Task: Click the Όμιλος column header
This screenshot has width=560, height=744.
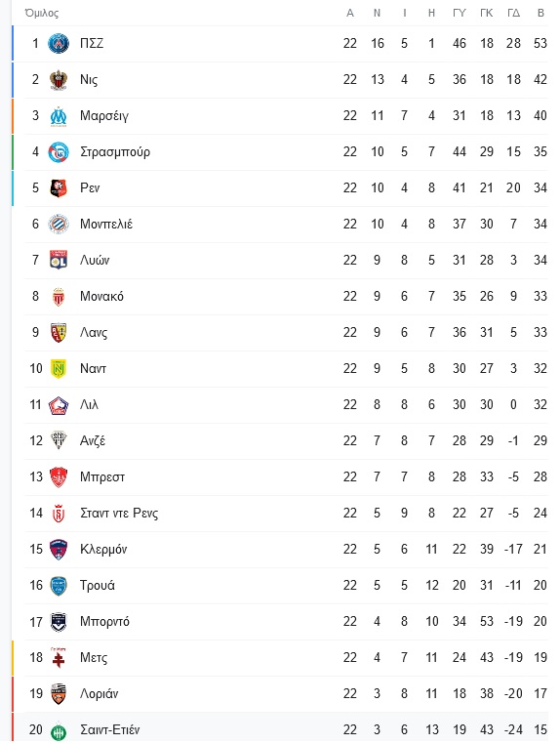Action: [42, 13]
